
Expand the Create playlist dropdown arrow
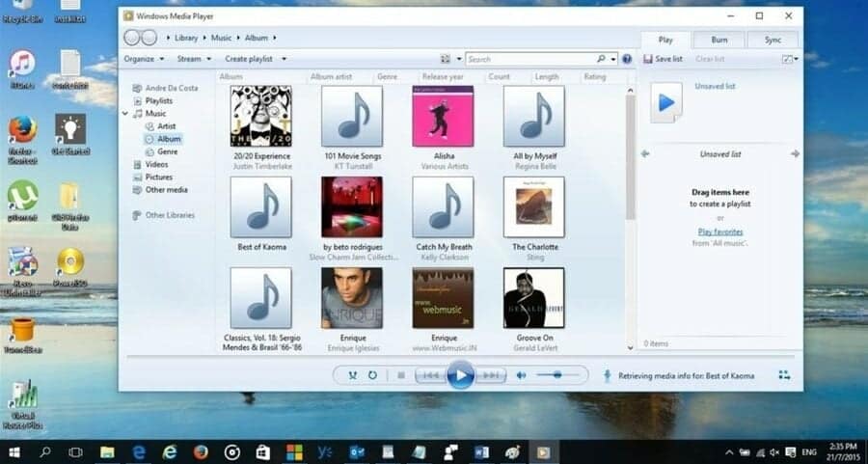(x=284, y=59)
